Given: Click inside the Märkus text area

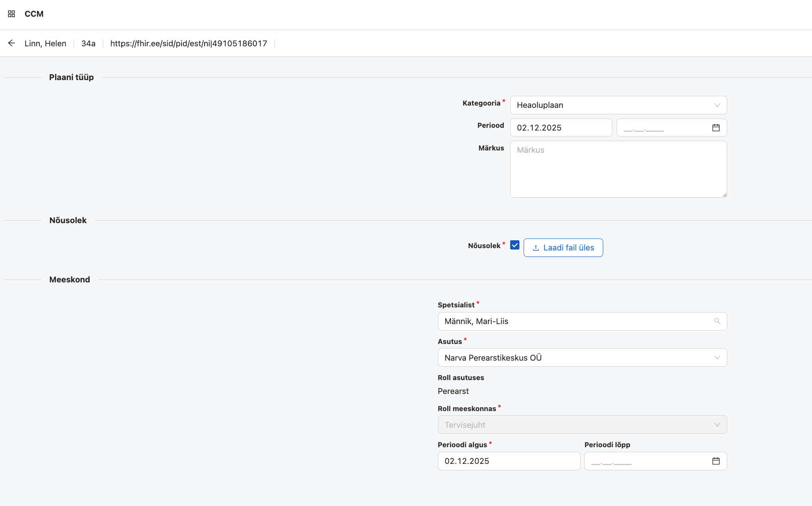Looking at the screenshot, I should pos(618,169).
